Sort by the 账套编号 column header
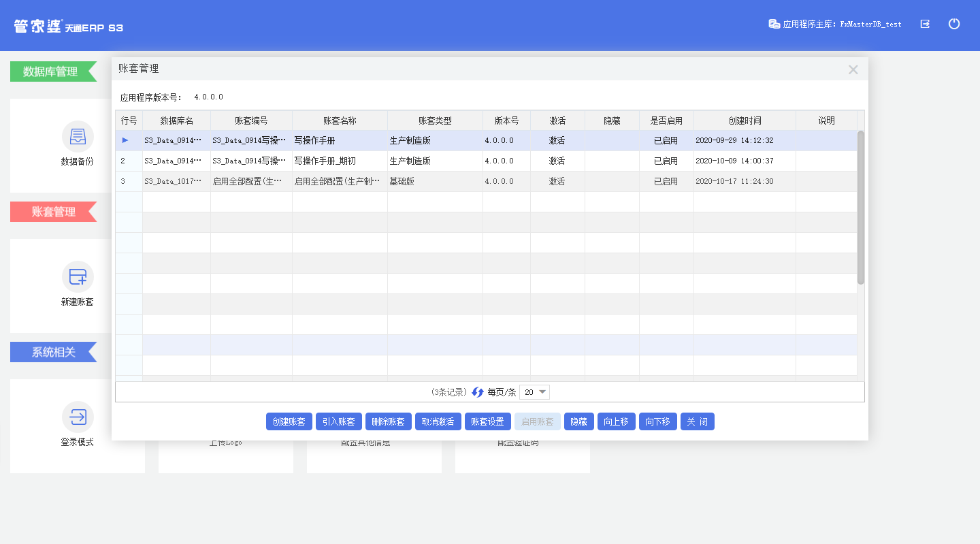The image size is (980, 544). click(x=251, y=121)
